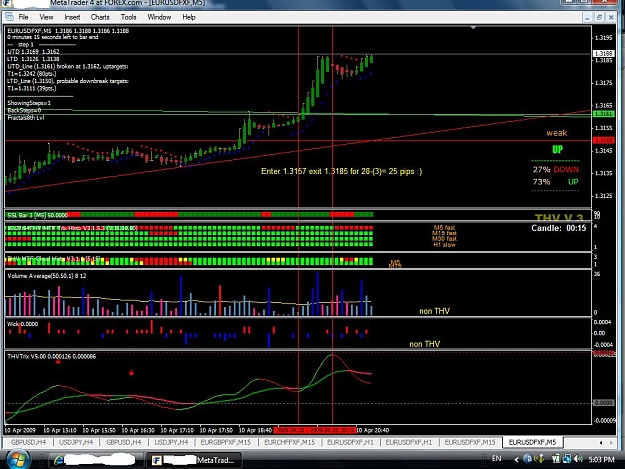Open the network connections tray icon
Viewport: 625px width, 469px height.
point(567,459)
